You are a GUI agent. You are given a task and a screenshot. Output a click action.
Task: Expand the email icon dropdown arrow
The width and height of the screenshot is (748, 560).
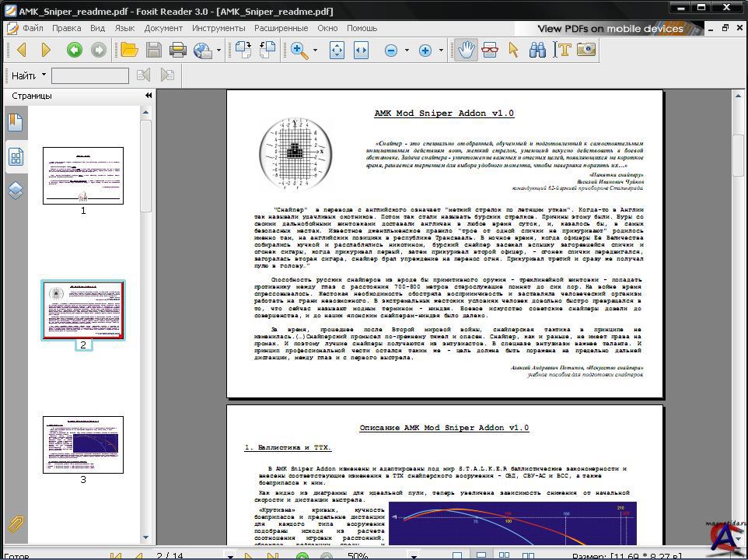coord(218,51)
